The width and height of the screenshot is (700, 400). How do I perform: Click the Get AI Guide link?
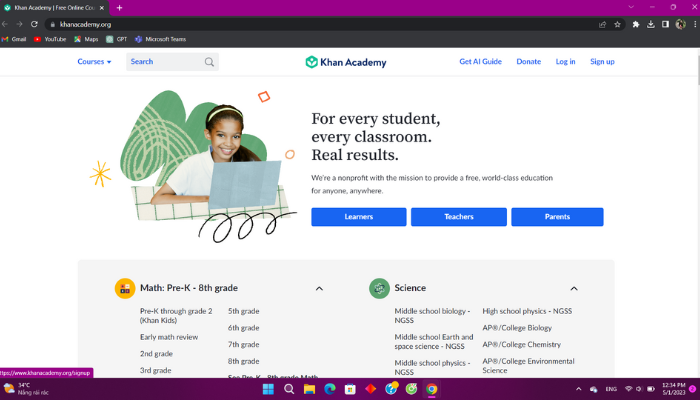480,62
